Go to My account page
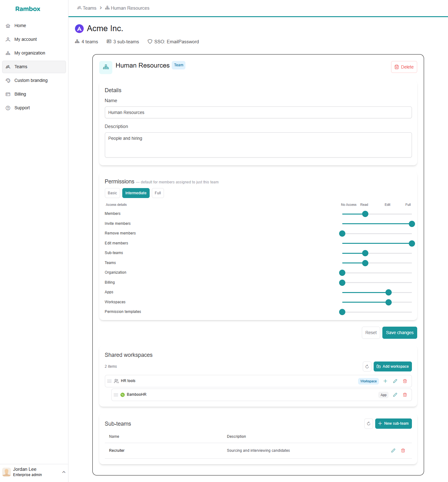 click(x=34, y=40)
